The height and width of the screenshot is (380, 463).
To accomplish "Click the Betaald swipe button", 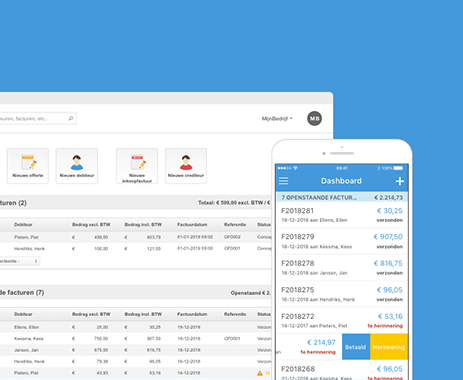I will coord(356,347).
